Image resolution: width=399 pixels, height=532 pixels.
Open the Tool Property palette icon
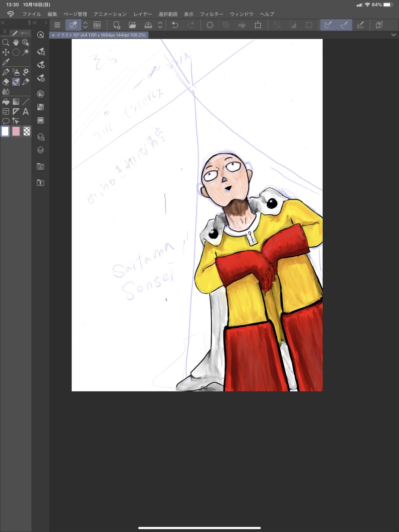click(x=40, y=65)
